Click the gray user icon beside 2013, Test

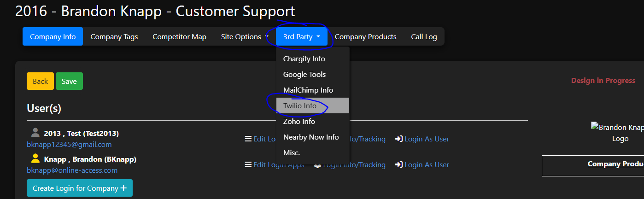(x=35, y=133)
